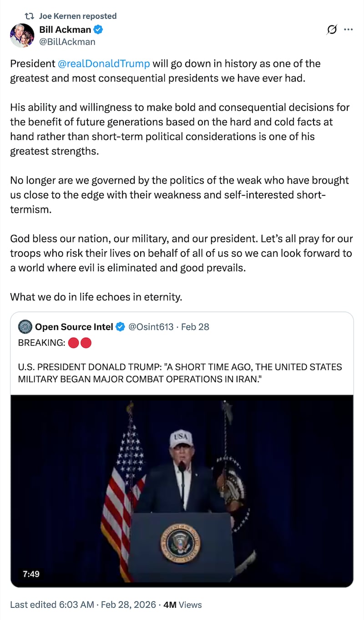Open Bill Ackman's display name link
Image resolution: width=364 pixels, height=620 pixels.
coord(65,30)
